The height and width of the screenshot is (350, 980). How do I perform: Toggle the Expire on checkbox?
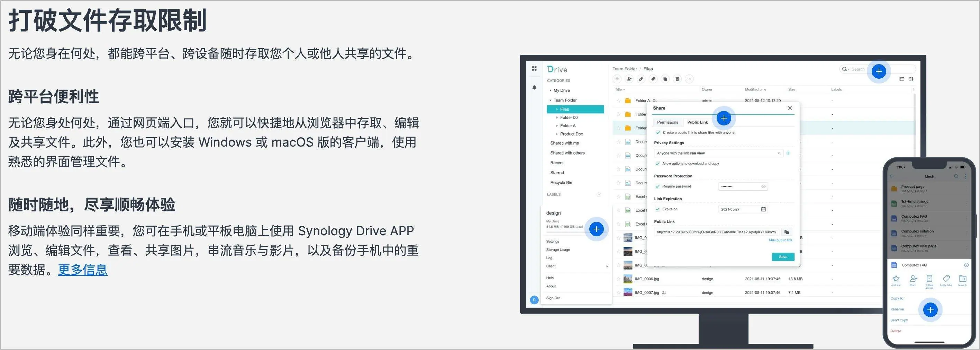[x=657, y=209]
